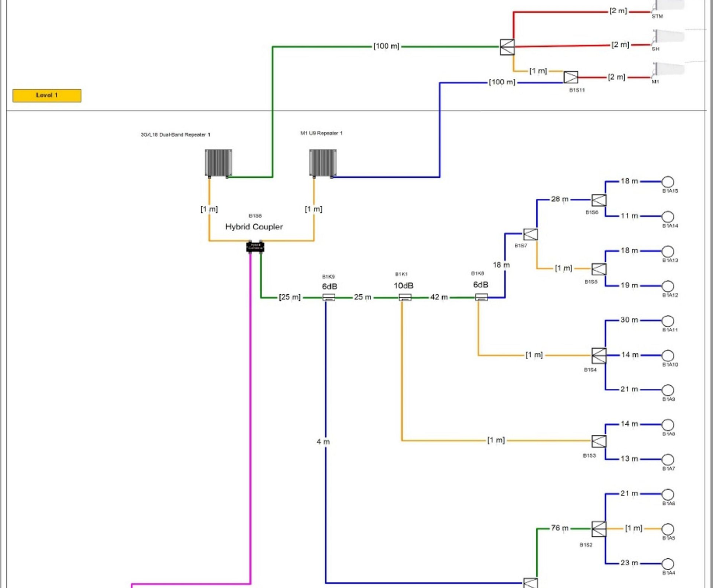
Task: Click the 76 m cable label
Action: click(x=560, y=528)
